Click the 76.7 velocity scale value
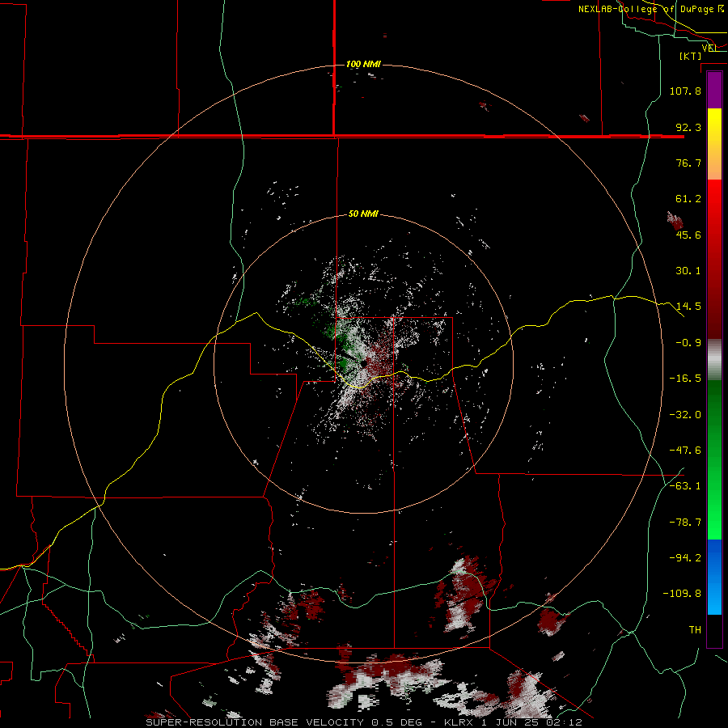The image size is (728, 728). (x=688, y=163)
